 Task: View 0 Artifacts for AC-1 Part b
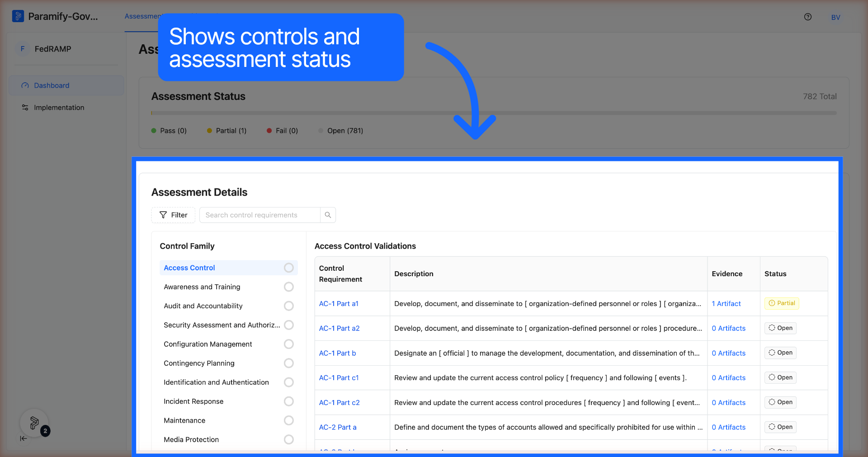click(x=728, y=353)
